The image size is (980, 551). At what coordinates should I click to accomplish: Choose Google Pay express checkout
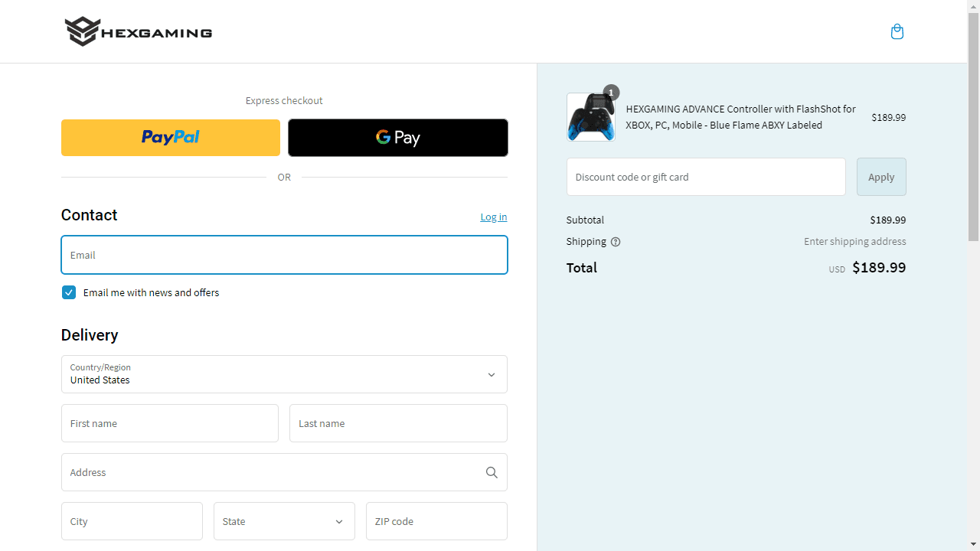[398, 138]
